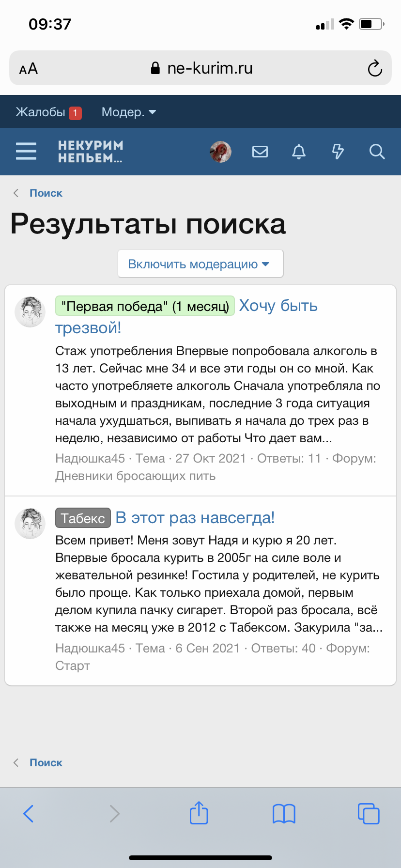Open Safari bookmarks book icon
Image resolution: width=401 pixels, height=868 pixels.
(284, 813)
